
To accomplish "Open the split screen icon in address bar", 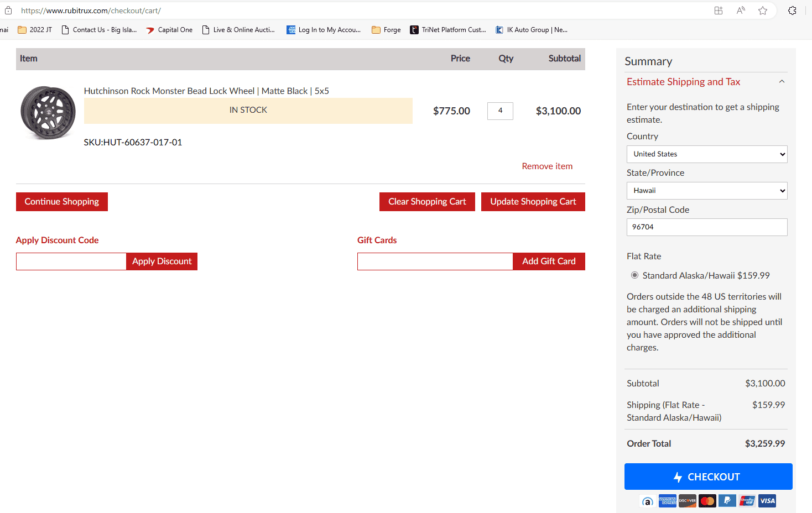I will pyautogui.click(x=719, y=11).
